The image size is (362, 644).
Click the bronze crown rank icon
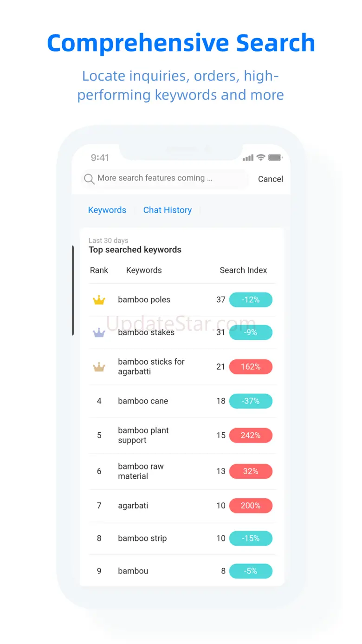pyautogui.click(x=99, y=367)
